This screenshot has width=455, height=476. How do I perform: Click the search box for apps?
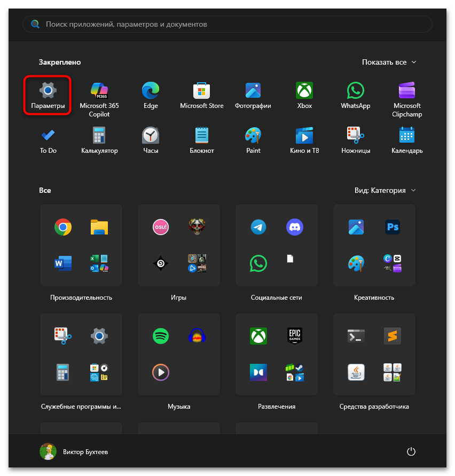click(227, 24)
